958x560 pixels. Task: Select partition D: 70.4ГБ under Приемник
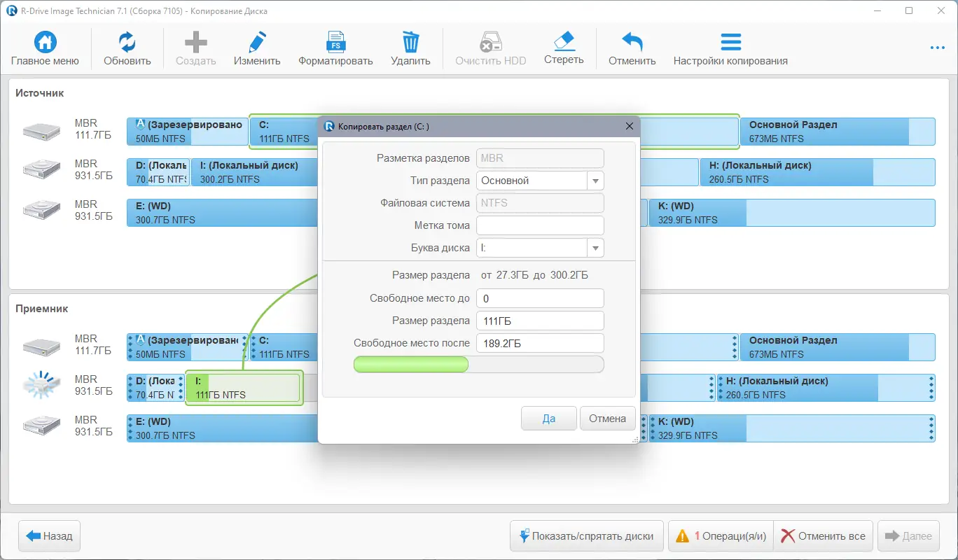pyautogui.click(x=155, y=388)
